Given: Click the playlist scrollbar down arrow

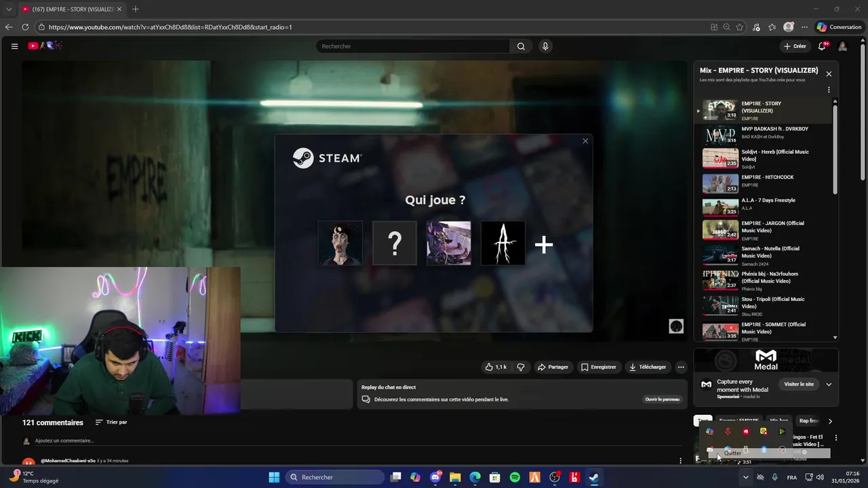Looking at the screenshot, I should tap(835, 338).
